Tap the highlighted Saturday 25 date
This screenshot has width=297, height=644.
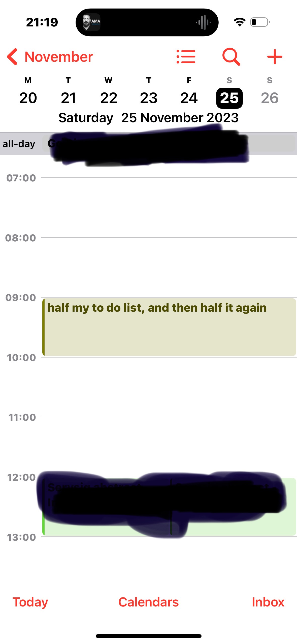point(229,98)
